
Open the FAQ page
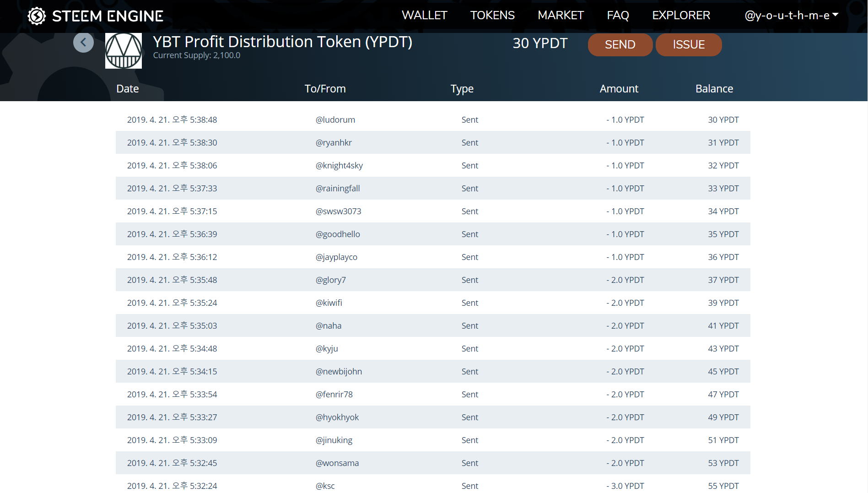click(618, 15)
